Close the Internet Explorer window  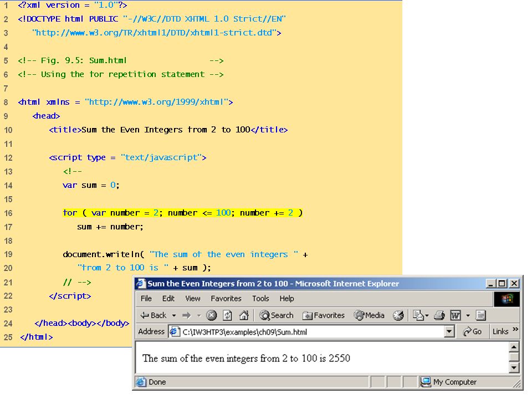(x=514, y=283)
